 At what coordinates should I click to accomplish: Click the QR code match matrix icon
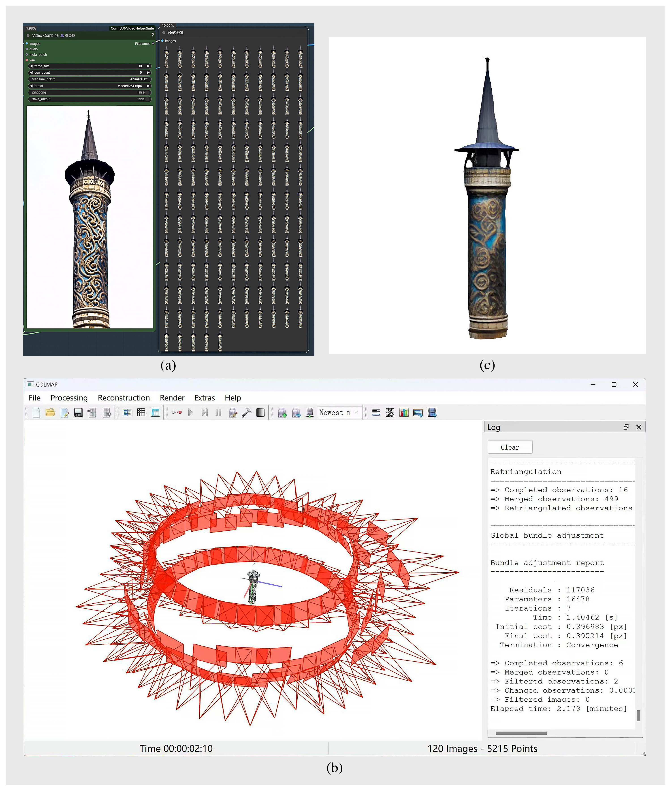click(x=390, y=412)
